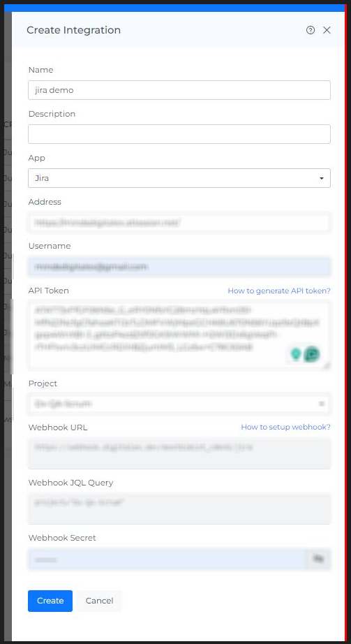Image resolution: width=351 pixels, height=644 pixels.
Task: Expand the App dropdown showing Jira
Action: (179, 178)
